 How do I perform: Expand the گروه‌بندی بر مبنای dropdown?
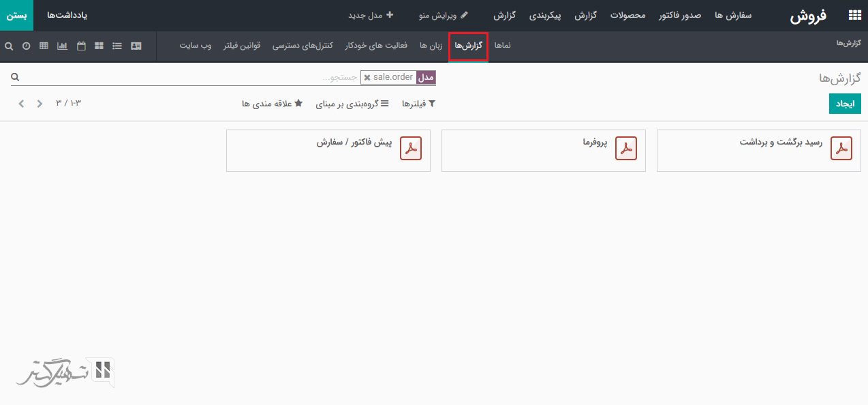(x=352, y=104)
